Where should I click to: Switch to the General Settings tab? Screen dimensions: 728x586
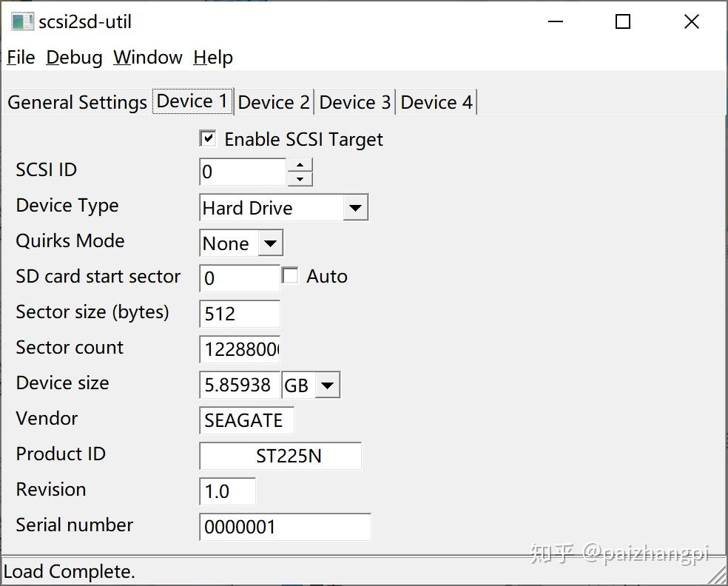(76, 102)
